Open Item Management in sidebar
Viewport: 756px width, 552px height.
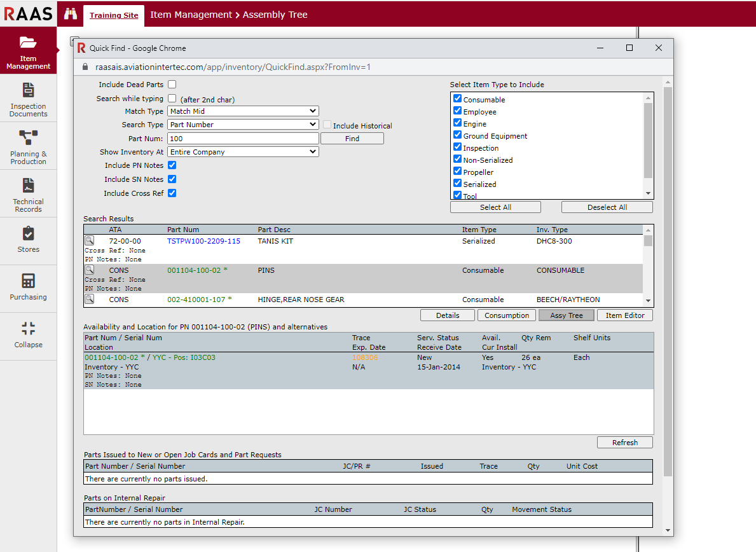point(28,51)
